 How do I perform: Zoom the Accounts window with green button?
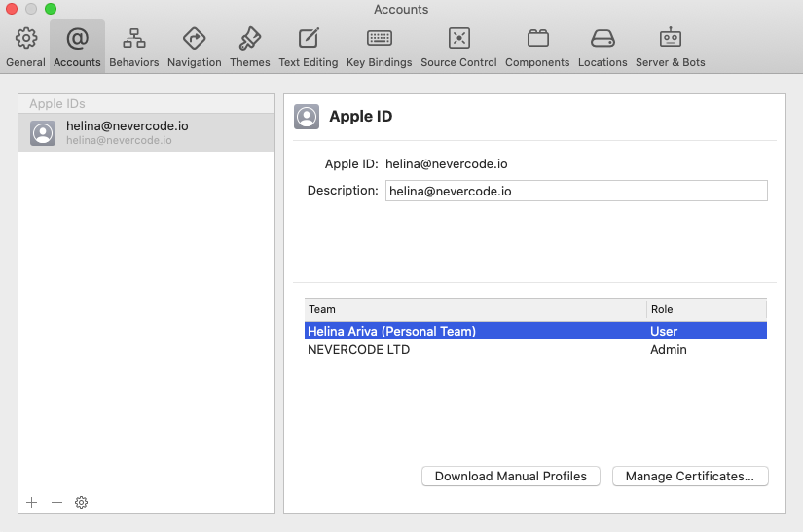click(x=51, y=9)
